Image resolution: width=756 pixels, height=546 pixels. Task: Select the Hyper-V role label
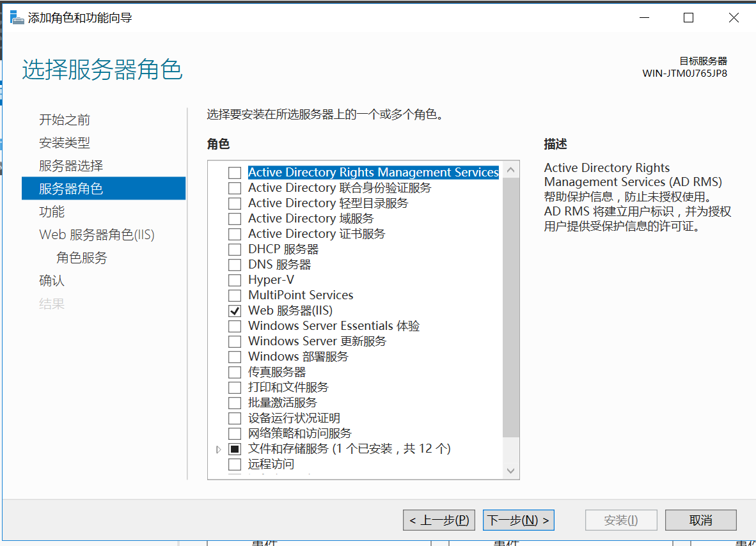coord(271,279)
